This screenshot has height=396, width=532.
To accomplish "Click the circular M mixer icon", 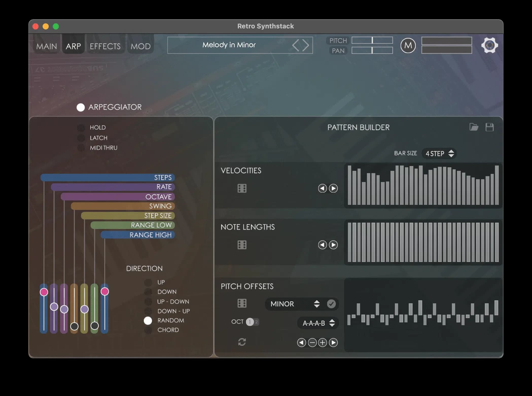I will (x=408, y=45).
